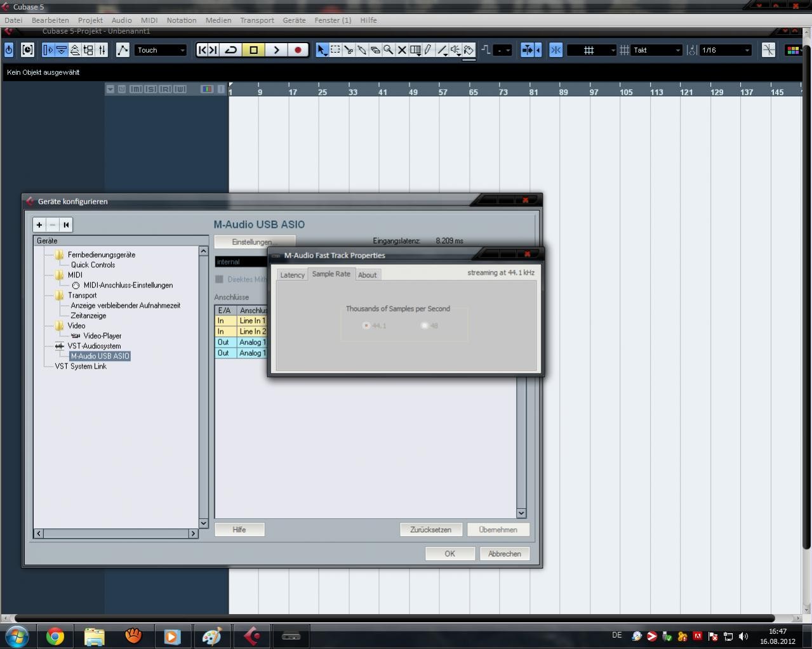Open the Transport menu
Image resolution: width=812 pixels, height=649 pixels.
tap(257, 20)
